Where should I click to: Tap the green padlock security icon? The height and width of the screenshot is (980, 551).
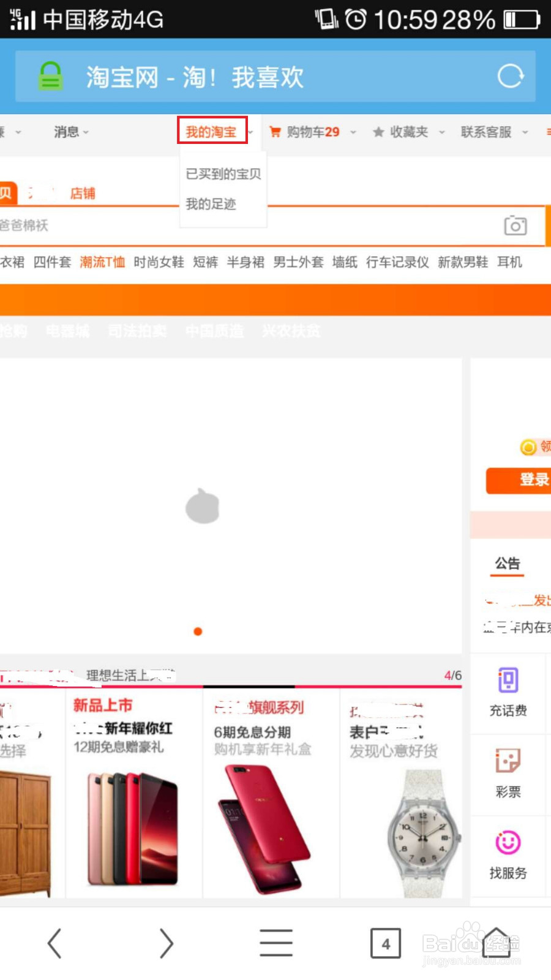(x=50, y=77)
